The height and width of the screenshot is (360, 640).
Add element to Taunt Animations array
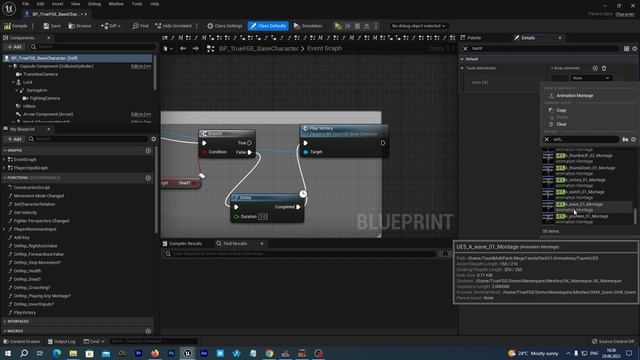point(595,68)
